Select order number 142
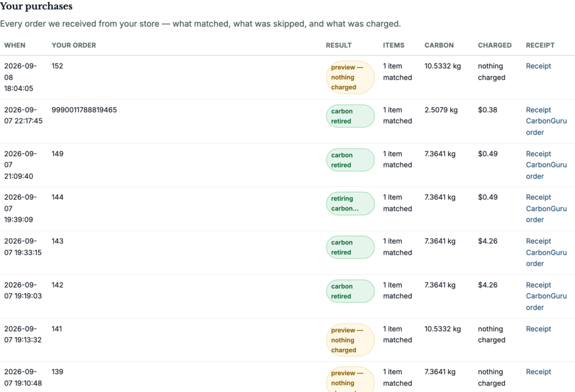 tap(58, 285)
